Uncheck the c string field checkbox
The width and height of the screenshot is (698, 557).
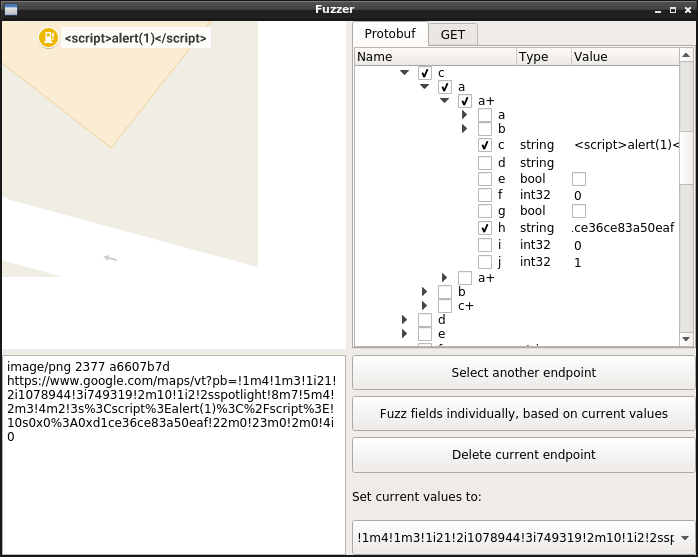click(x=485, y=145)
